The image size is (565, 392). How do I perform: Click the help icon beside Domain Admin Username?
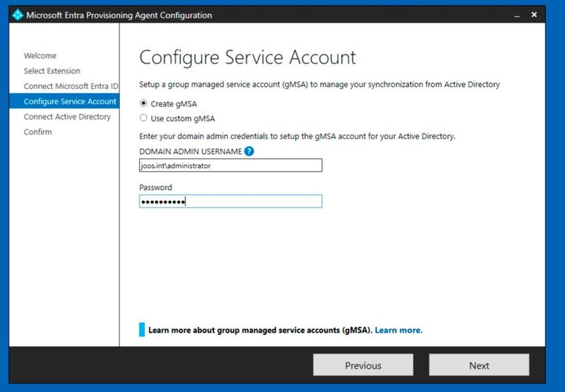(249, 151)
